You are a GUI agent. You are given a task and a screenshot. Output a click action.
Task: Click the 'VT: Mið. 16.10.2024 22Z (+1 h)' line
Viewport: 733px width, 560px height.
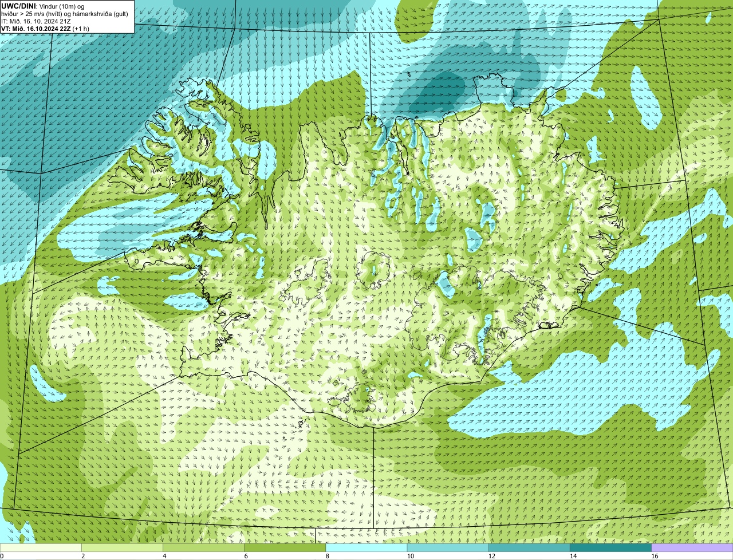(x=45, y=29)
